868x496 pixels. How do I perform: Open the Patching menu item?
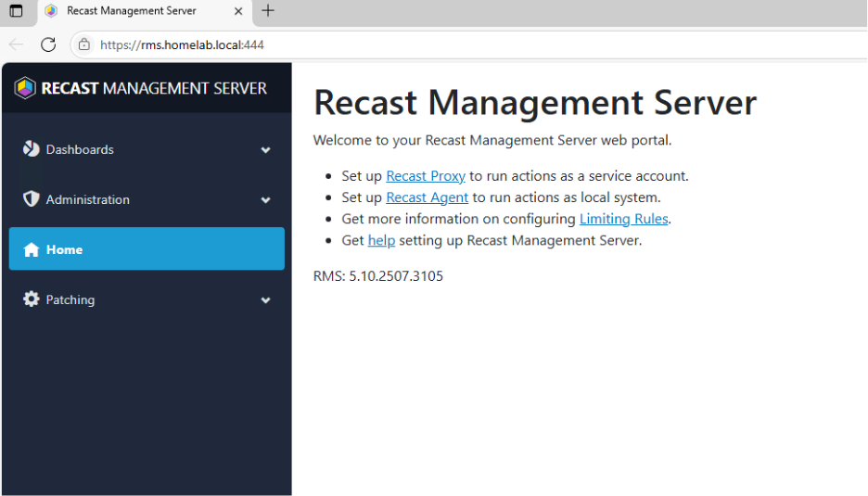point(147,299)
